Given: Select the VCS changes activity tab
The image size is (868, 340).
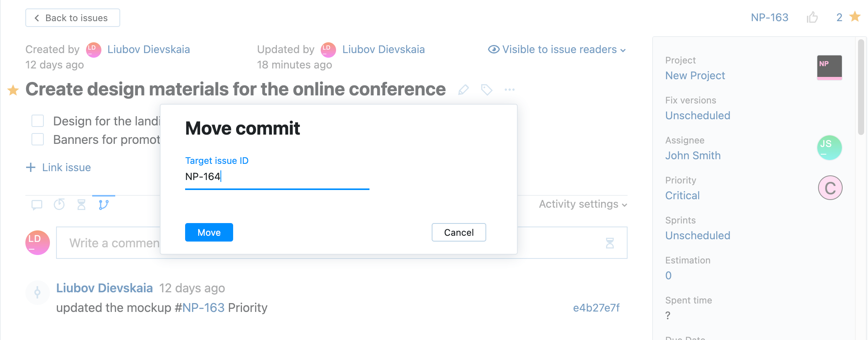Looking at the screenshot, I should click(x=103, y=205).
